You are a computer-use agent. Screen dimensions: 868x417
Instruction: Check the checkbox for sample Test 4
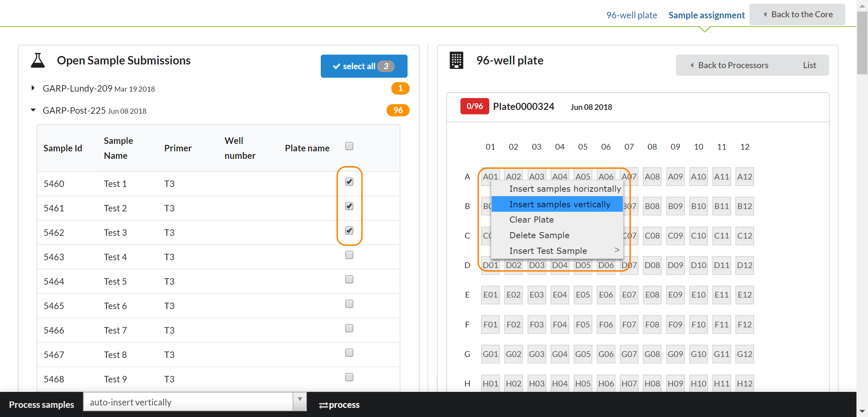pos(349,255)
